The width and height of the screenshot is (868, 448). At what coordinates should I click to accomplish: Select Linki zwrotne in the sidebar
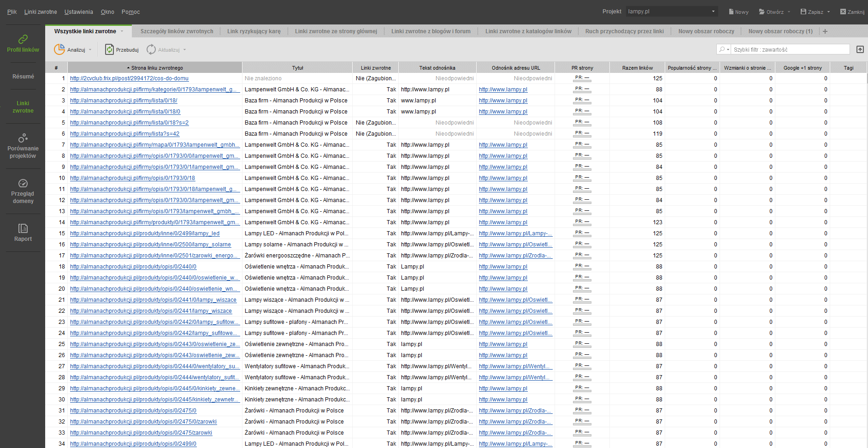click(23, 107)
